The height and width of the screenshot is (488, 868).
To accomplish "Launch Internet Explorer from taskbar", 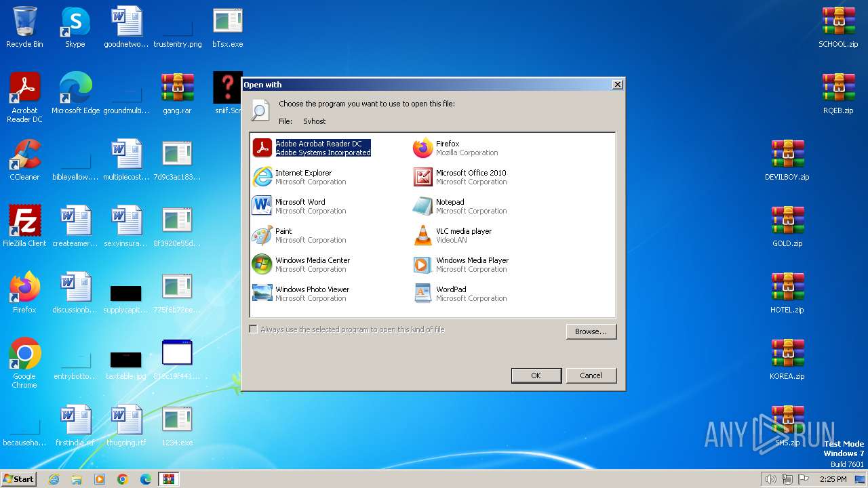I will coord(54,479).
